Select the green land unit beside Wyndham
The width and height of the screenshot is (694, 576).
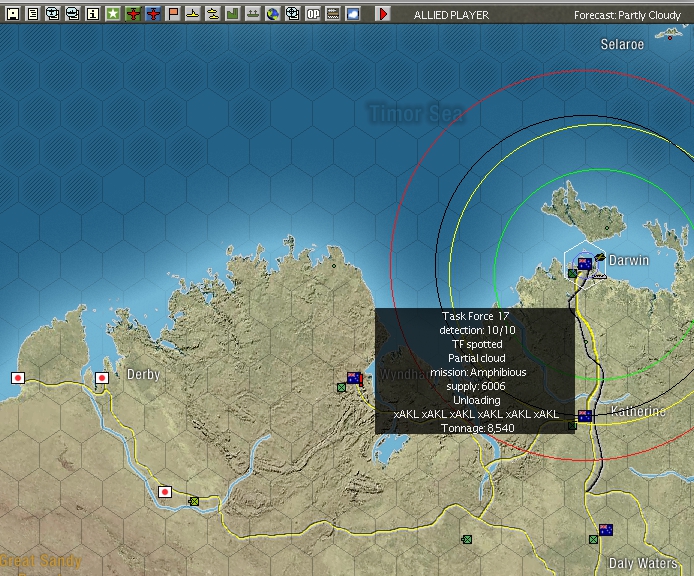pos(341,388)
